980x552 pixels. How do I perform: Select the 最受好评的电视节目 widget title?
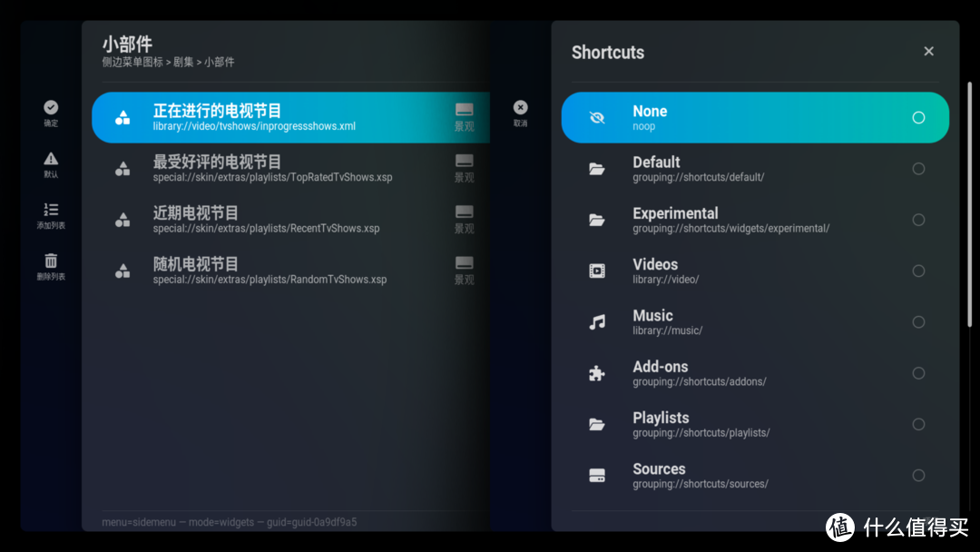pos(217,162)
